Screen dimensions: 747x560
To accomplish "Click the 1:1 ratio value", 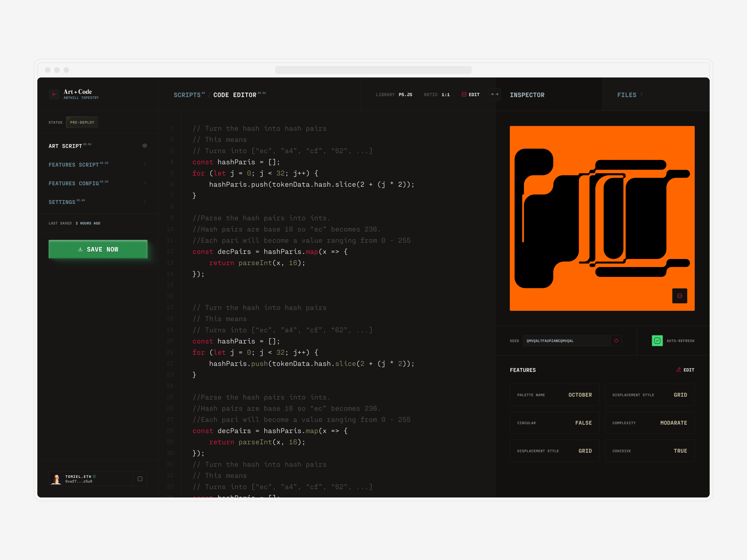I will [x=445, y=94].
